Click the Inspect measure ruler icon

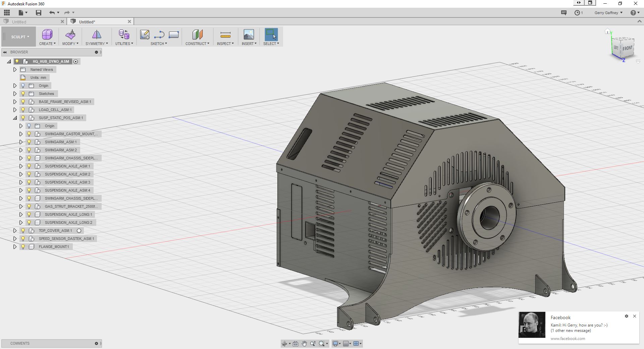click(225, 35)
